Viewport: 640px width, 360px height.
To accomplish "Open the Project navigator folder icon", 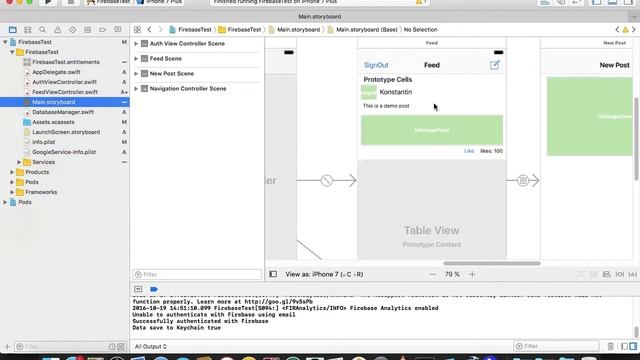I will (13, 29).
